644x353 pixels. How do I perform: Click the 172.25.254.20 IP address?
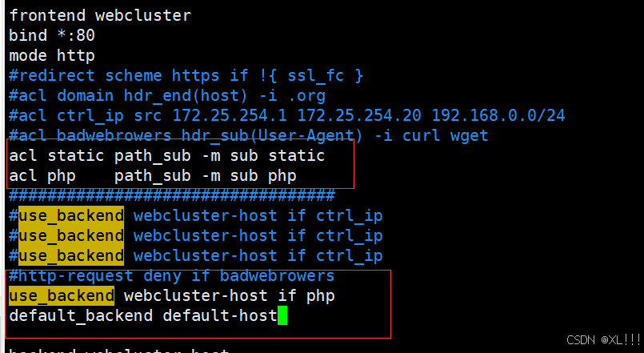359,115
